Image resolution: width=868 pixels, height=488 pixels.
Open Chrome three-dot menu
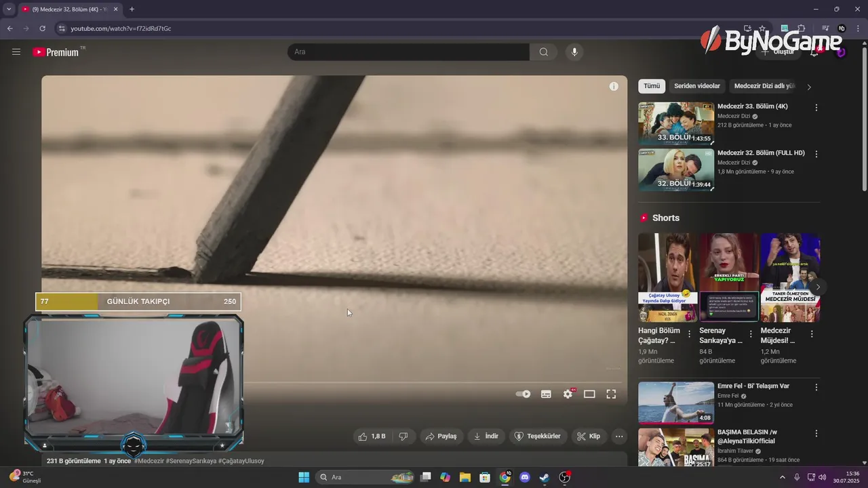point(859,28)
